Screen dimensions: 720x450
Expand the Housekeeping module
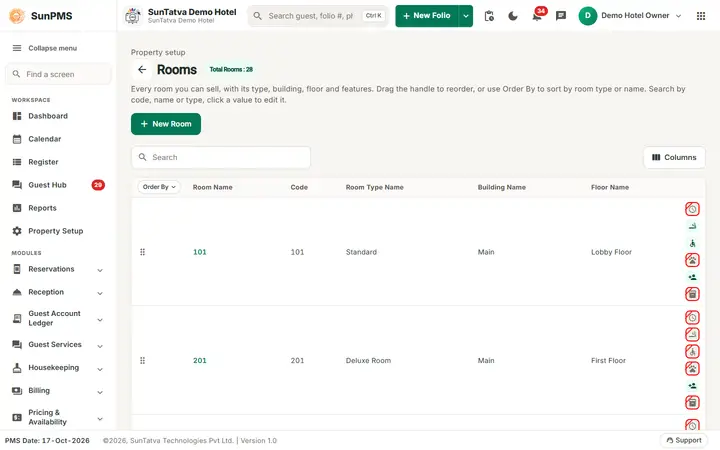pos(58,368)
